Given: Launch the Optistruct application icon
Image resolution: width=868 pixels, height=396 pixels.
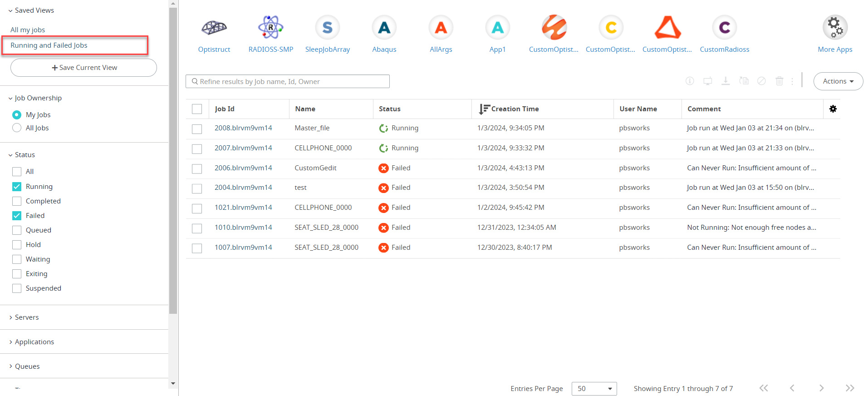Looking at the screenshot, I should 214,28.
